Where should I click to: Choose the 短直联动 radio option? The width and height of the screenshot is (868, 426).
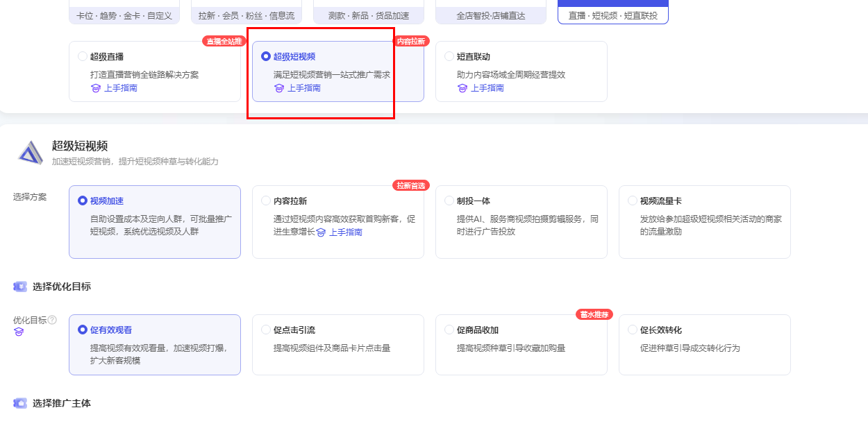coord(450,56)
